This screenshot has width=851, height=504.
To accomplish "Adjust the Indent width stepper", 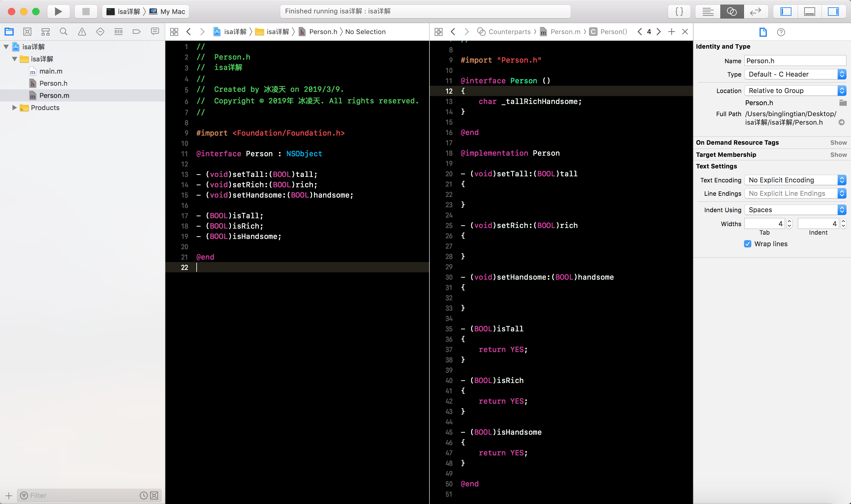I will (x=843, y=223).
